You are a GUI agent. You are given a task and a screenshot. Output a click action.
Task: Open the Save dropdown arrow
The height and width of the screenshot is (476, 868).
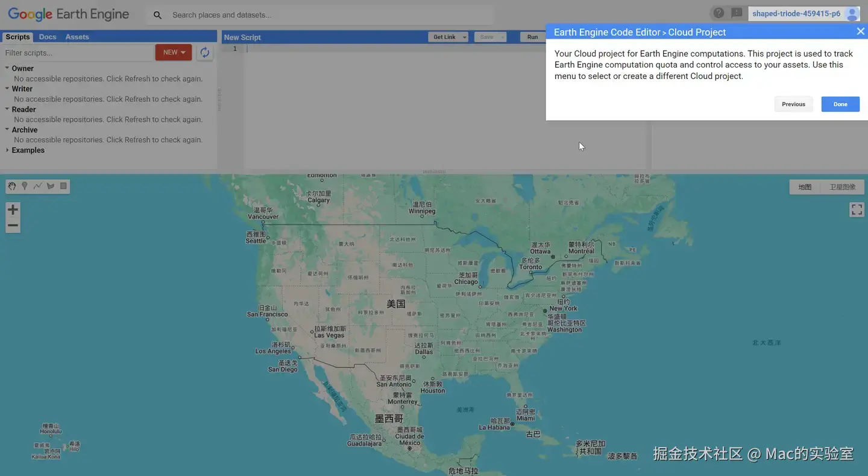click(503, 37)
